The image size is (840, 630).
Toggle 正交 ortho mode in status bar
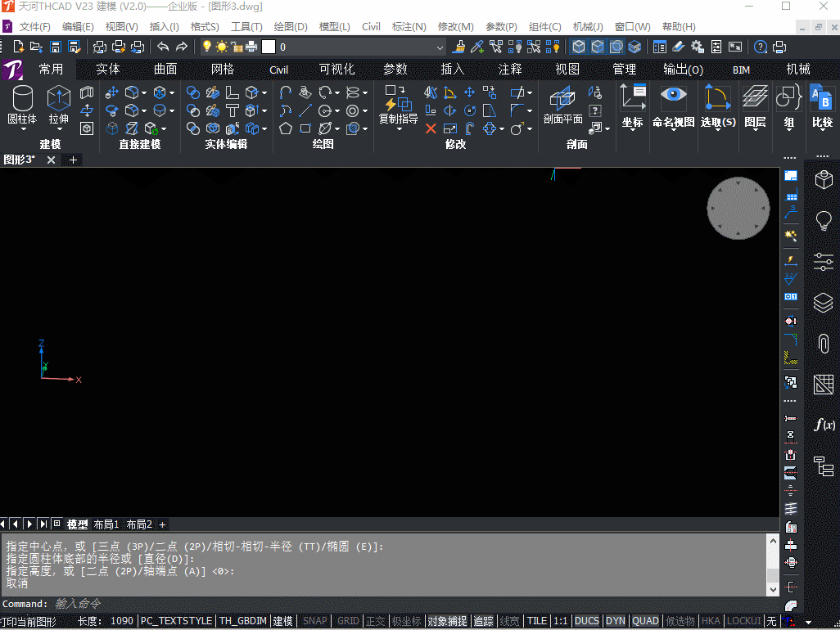coord(375,621)
